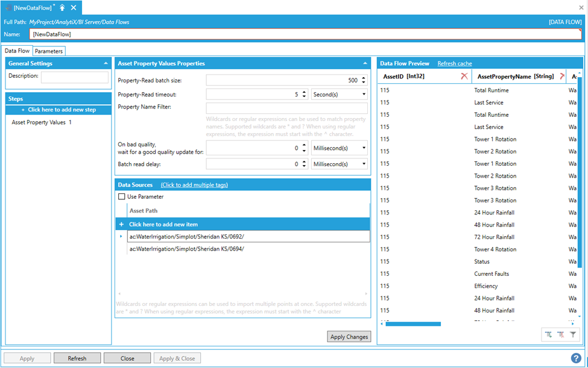Click the float tab up-arrow icon
588x368 pixels.
coord(62,7)
